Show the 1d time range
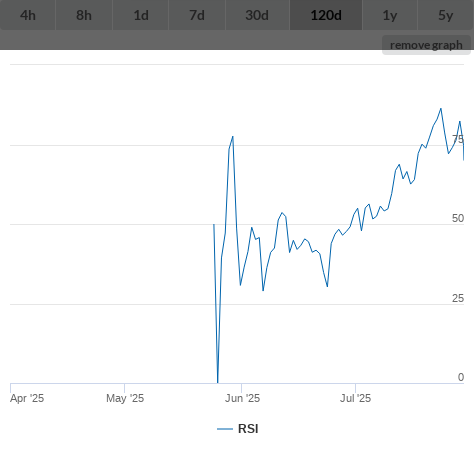This screenshot has width=474, height=455. point(141,15)
